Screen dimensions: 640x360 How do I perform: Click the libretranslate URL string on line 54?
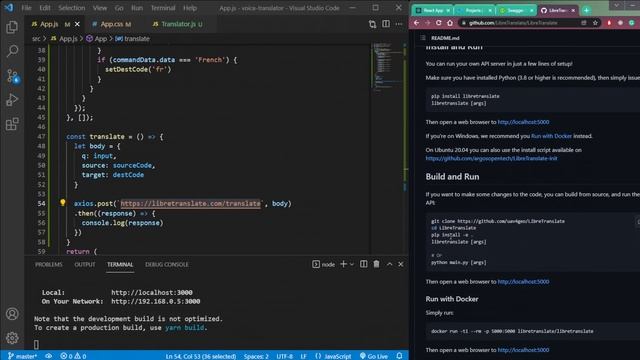(190, 203)
